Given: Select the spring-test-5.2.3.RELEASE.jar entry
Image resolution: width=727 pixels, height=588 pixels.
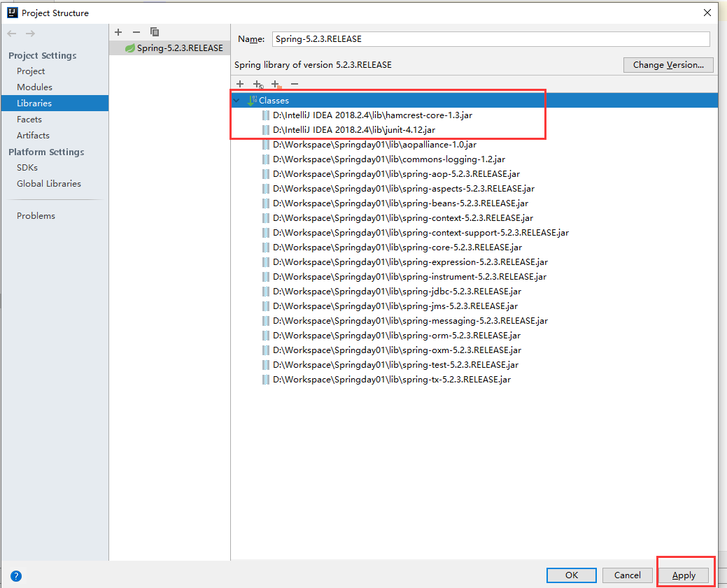Looking at the screenshot, I should point(395,365).
